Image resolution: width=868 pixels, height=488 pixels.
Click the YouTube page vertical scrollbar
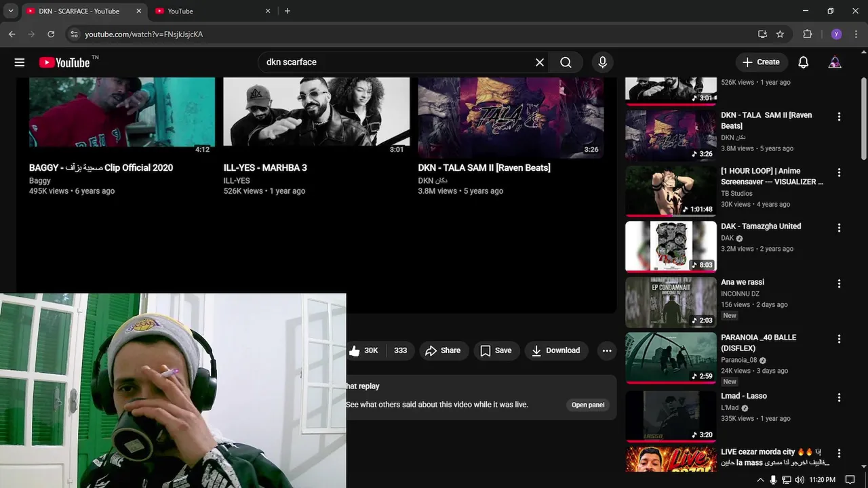[863, 119]
